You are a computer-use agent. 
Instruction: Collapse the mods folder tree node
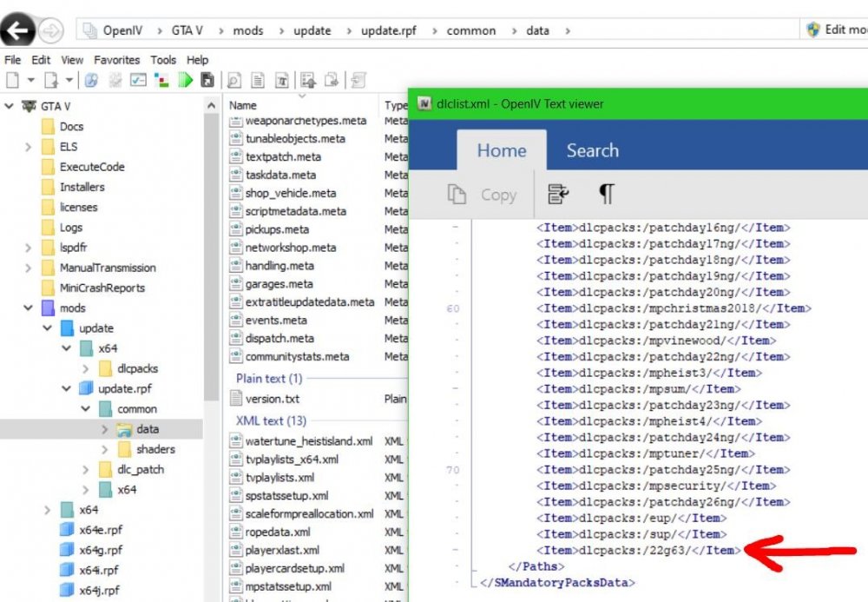point(30,308)
